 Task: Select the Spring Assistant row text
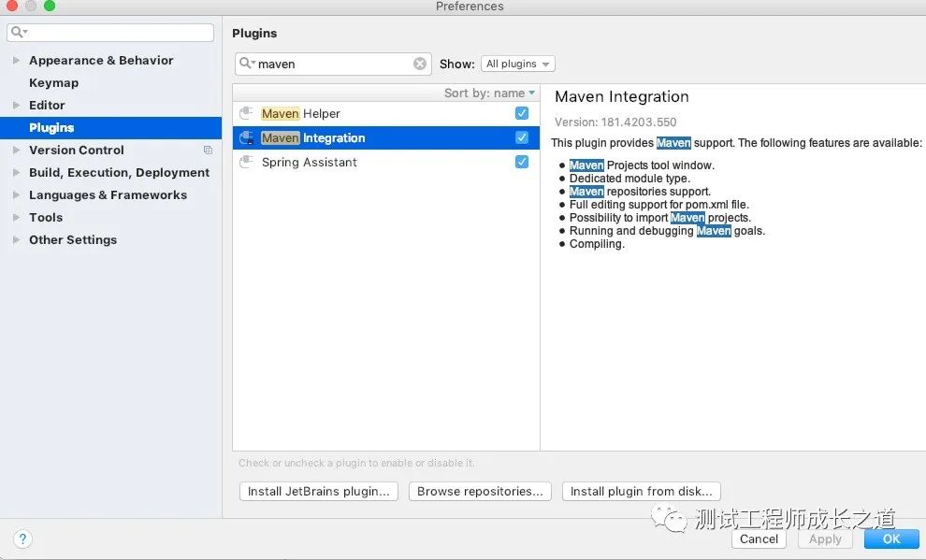tap(310, 163)
